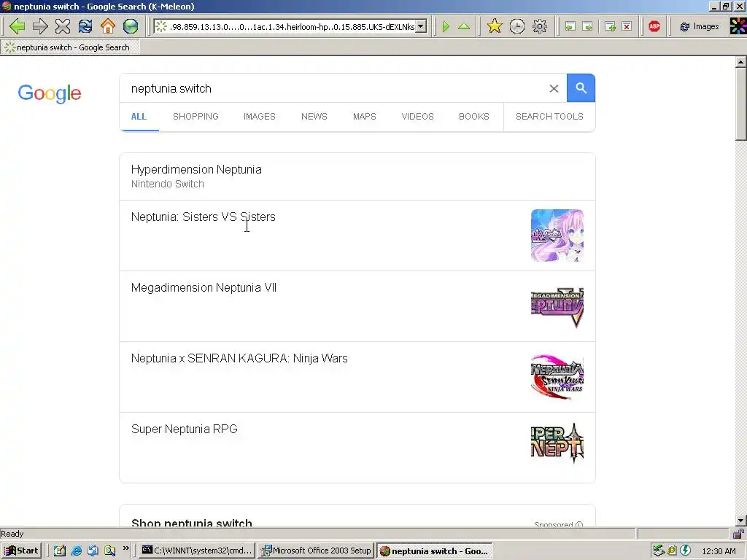Launch Outlook Express from quick launch
747x560 pixels.
point(93,551)
